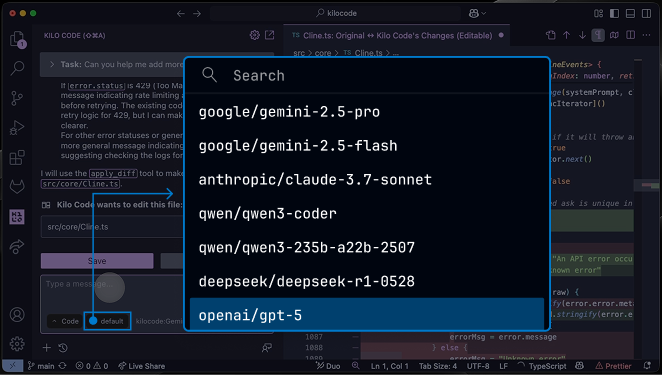Image resolution: width=662 pixels, height=376 pixels.
Task: Open the Code mode selector
Action: click(x=65, y=322)
